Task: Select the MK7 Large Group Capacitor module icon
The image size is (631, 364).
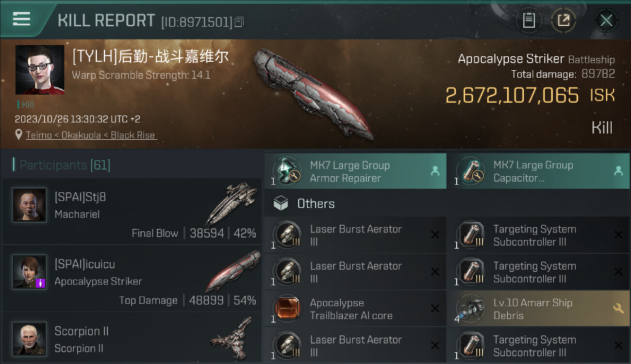Action: tap(471, 171)
